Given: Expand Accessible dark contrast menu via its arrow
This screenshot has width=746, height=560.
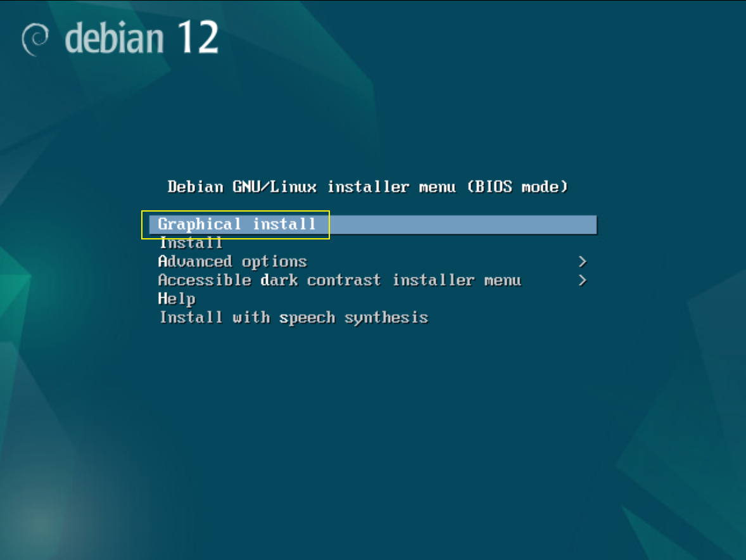Looking at the screenshot, I should 583,280.
